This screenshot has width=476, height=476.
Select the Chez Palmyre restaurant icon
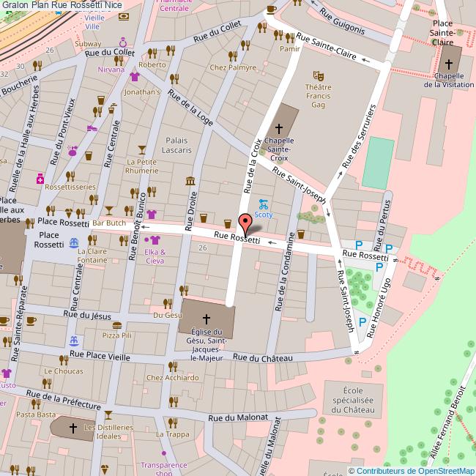tap(233, 56)
